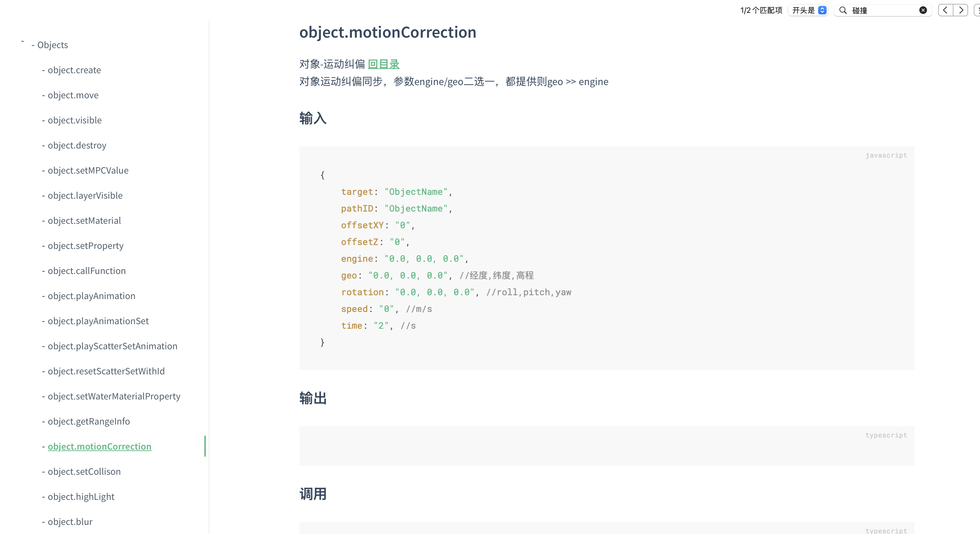Image resolution: width=980 pixels, height=534 pixels.
Task: Select object.setCollison entry
Action: pyautogui.click(x=84, y=472)
